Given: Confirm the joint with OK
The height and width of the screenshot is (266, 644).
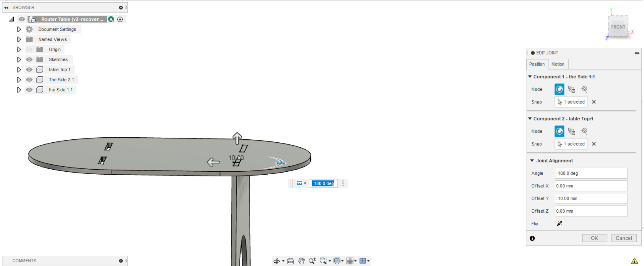Looking at the screenshot, I should pos(594,238).
